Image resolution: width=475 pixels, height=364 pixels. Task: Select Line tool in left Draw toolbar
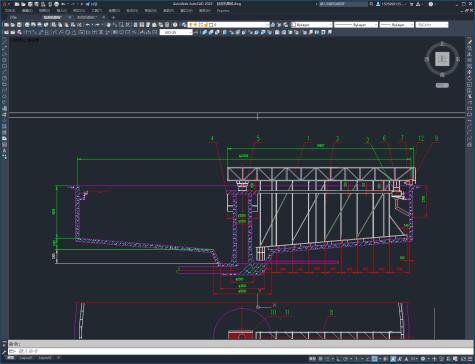coord(4,41)
